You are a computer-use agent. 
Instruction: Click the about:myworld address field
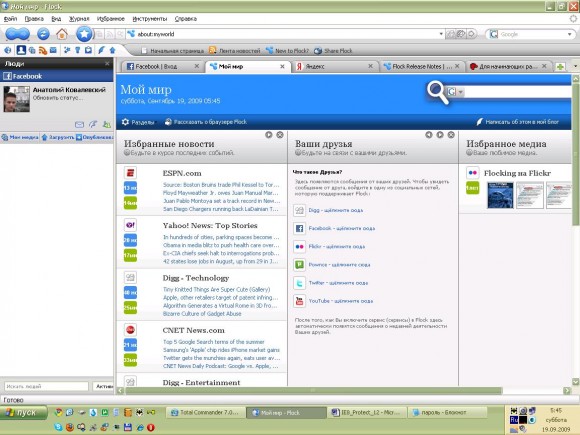click(x=287, y=34)
